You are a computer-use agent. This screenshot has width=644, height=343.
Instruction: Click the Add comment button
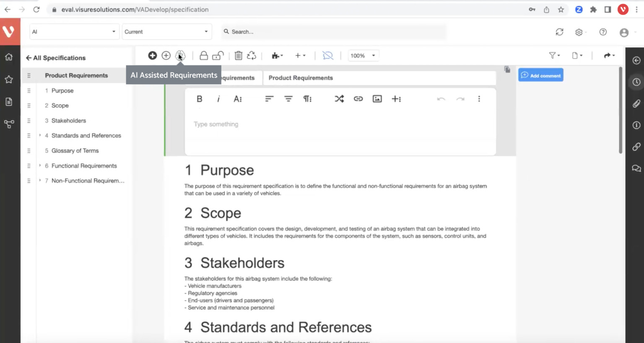point(541,75)
